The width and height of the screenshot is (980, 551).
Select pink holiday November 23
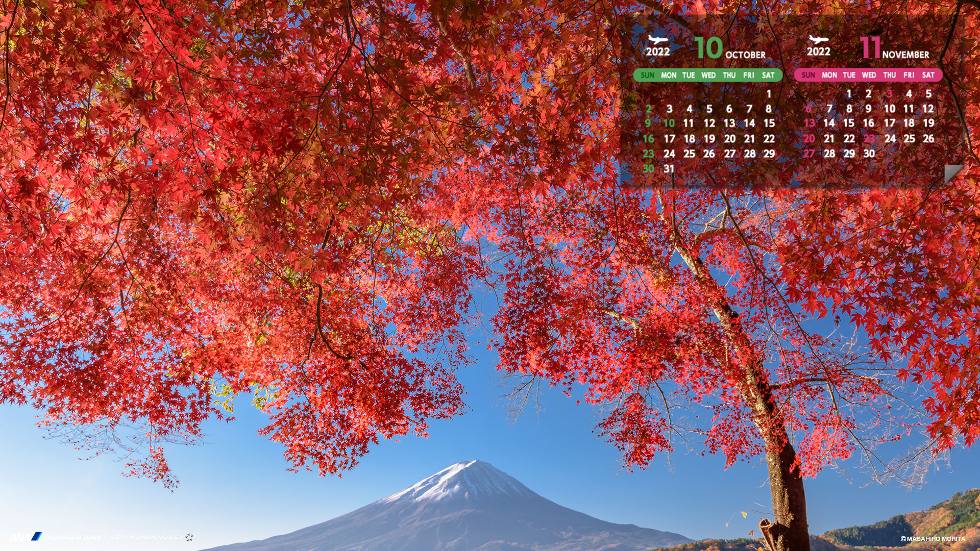click(869, 139)
